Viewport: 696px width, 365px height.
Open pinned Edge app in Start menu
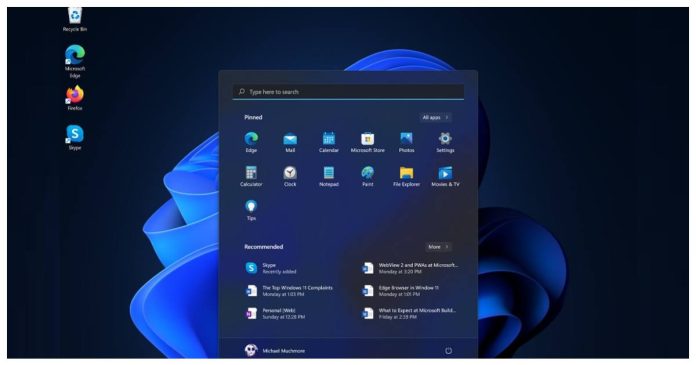click(x=251, y=142)
